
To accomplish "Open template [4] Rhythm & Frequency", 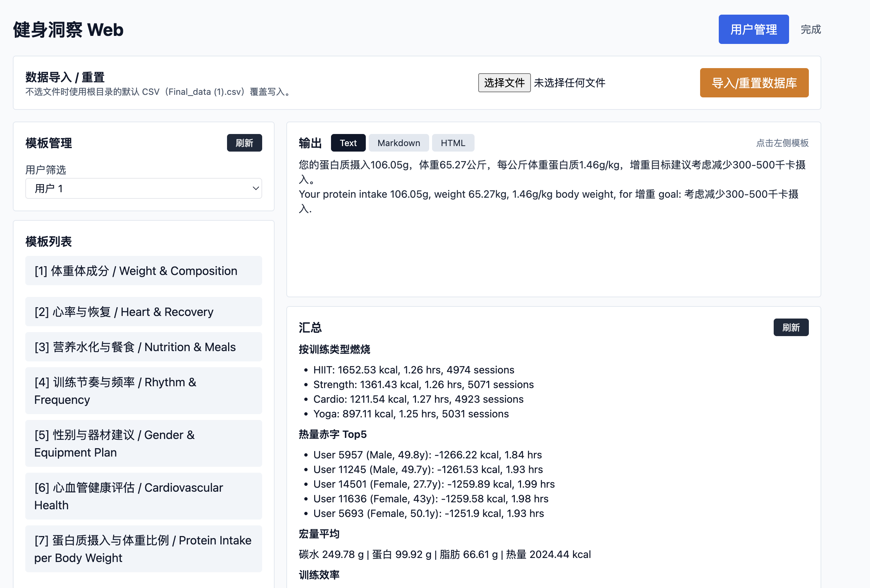I will tap(144, 390).
